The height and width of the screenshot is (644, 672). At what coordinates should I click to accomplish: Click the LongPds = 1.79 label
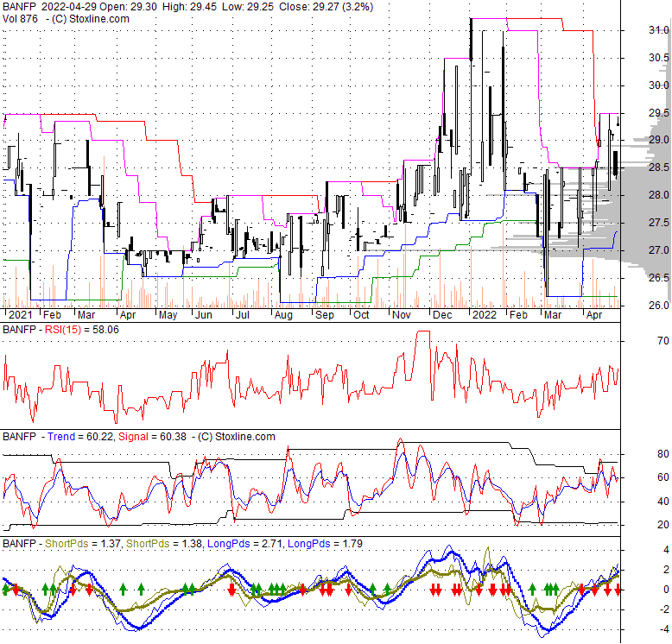326,544
